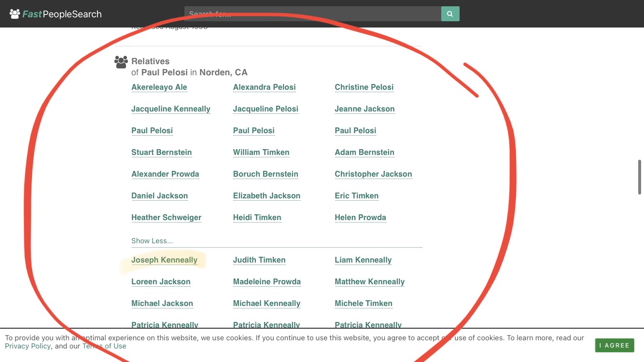This screenshot has height=362, width=644.
Task: View Madeleine Prowda's record
Action: [x=267, y=282]
